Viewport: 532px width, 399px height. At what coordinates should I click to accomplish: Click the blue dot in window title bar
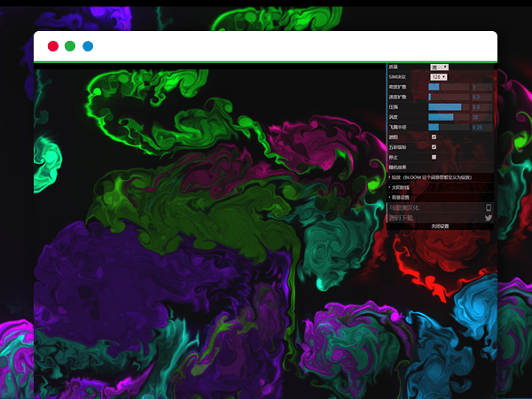pos(88,46)
